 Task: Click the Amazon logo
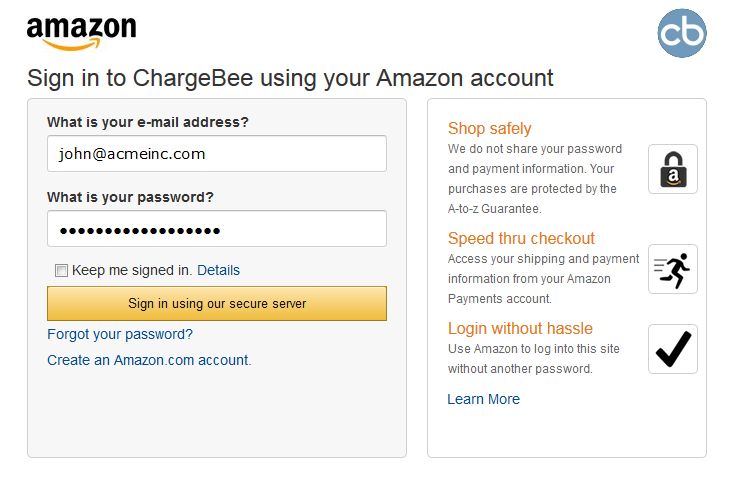point(81,32)
